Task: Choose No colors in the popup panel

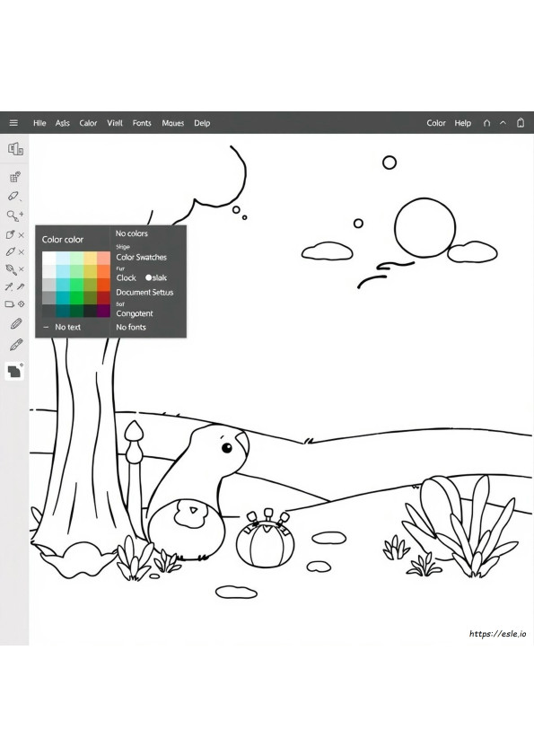Action: (132, 233)
